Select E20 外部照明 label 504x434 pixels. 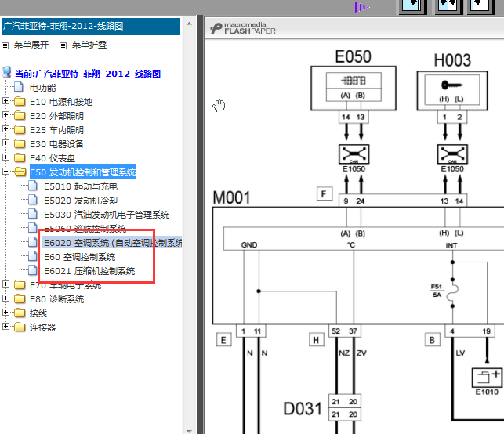coord(56,116)
